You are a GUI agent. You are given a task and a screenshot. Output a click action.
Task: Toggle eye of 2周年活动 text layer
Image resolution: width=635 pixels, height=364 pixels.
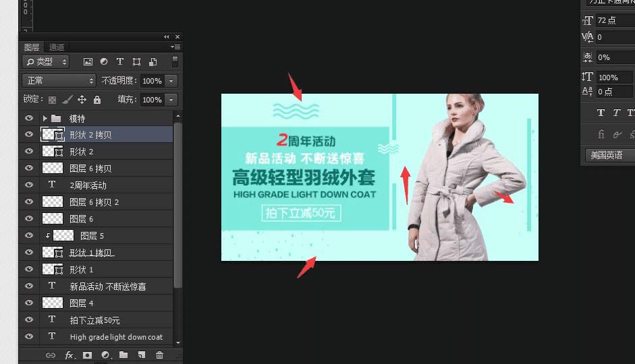point(29,185)
